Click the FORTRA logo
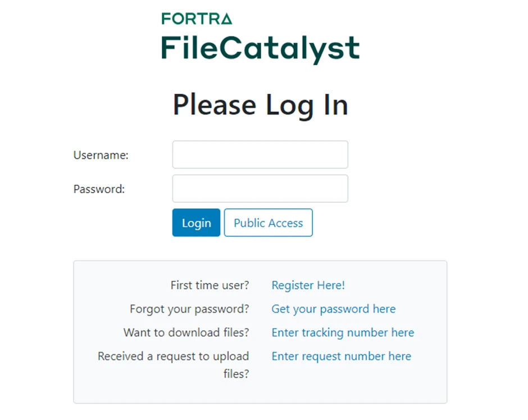Viewport: 528px width, 420px height. (x=197, y=19)
